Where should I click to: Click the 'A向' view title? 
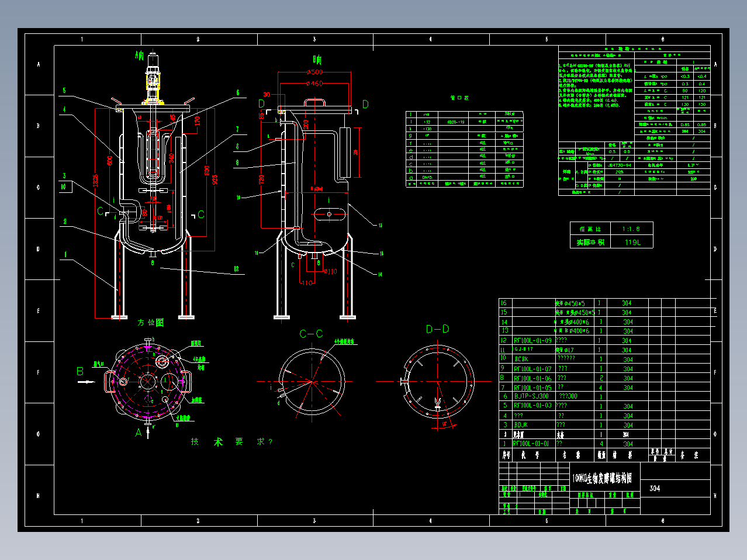tap(139, 56)
